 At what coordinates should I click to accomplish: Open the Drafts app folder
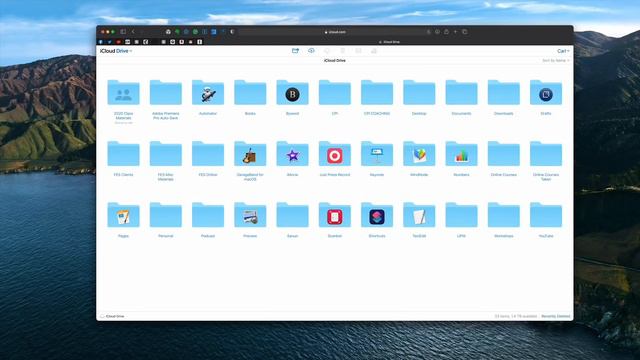point(546,93)
